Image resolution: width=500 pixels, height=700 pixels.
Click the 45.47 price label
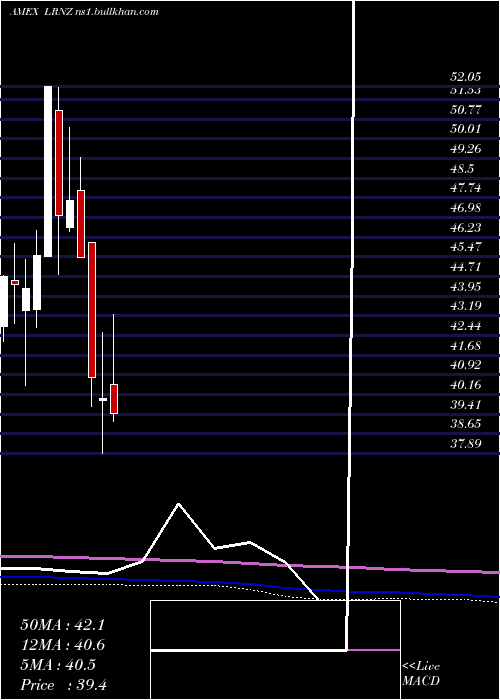coord(466,247)
